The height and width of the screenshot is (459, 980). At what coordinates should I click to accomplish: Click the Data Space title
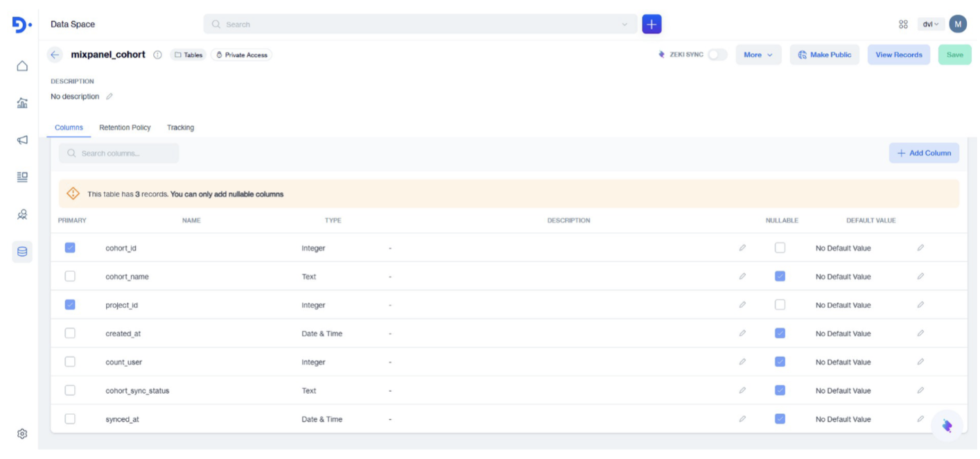(x=73, y=24)
